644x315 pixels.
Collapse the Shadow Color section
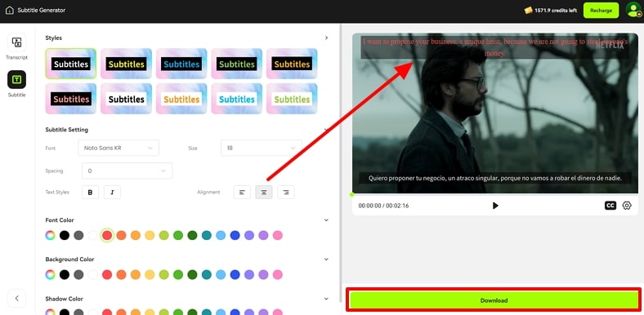tap(327, 299)
